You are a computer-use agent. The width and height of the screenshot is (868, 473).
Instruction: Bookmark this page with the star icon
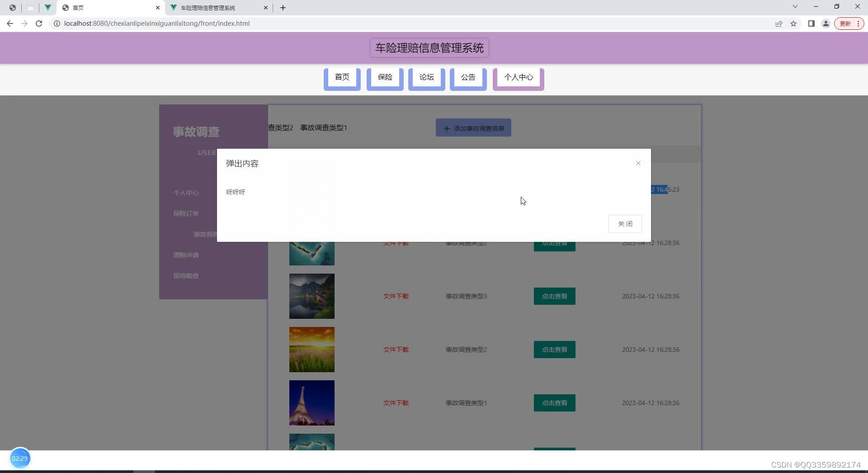[x=793, y=24]
